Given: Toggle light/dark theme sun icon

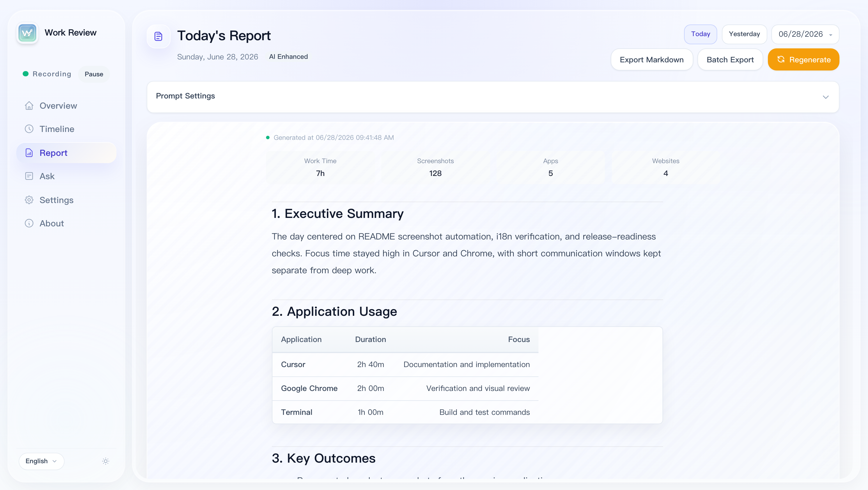Looking at the screenshot, I should click(105, 461).
